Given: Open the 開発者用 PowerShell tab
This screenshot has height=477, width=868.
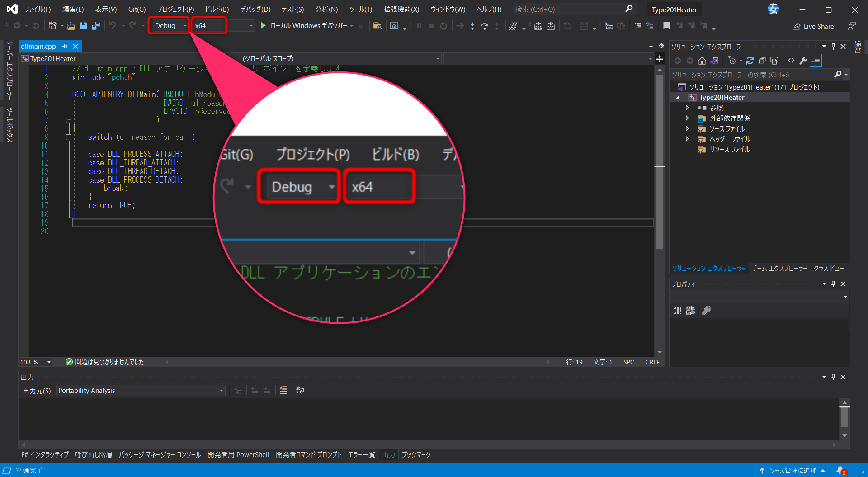Looking at the screenshot, I should pos(238,455).
